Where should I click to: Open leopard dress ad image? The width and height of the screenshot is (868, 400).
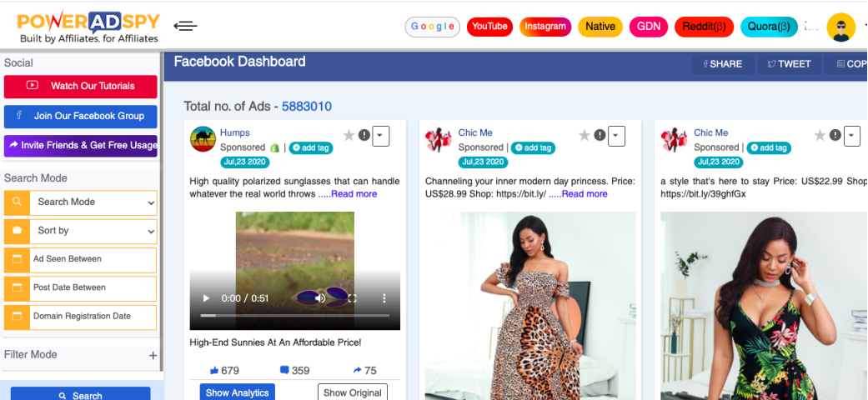tap(530, 305)
